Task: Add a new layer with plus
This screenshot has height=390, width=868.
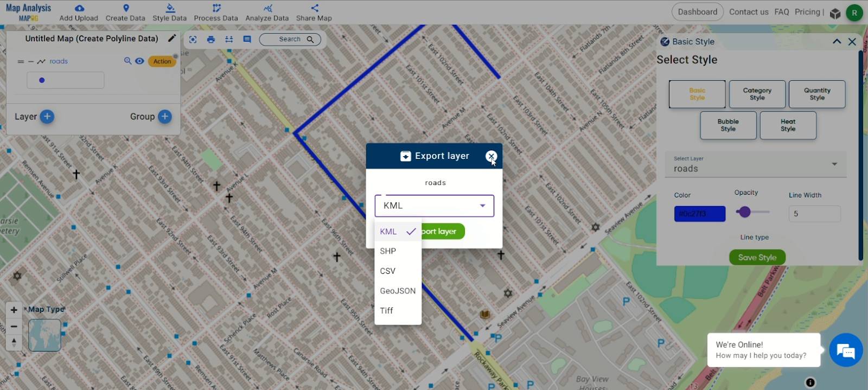Action: click(47, 116)
